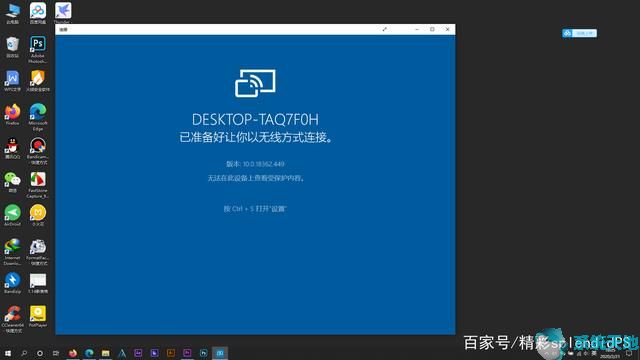Viewport: 640px width, 360px height.
Task: Click the DESKTOP-TAQ7F0H device name text
Action: pyautogui.click(x=255, y=120)
